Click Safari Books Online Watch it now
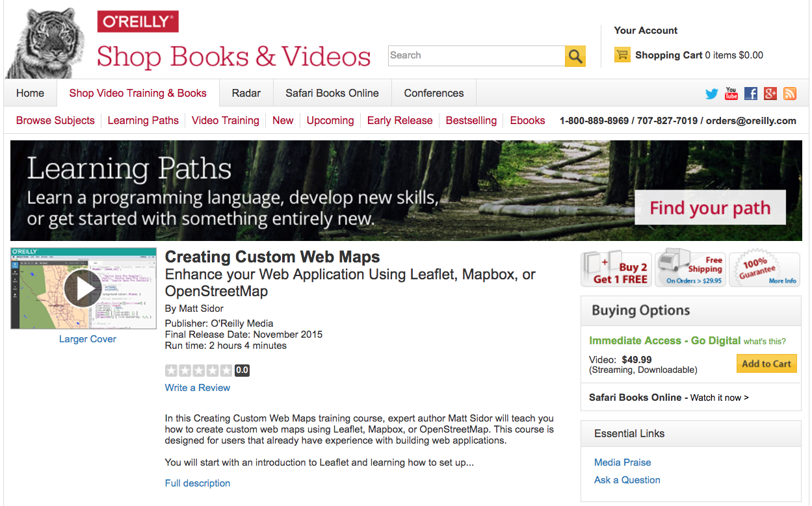Screen dimensions: 812x506 click(x=669, y=398)
